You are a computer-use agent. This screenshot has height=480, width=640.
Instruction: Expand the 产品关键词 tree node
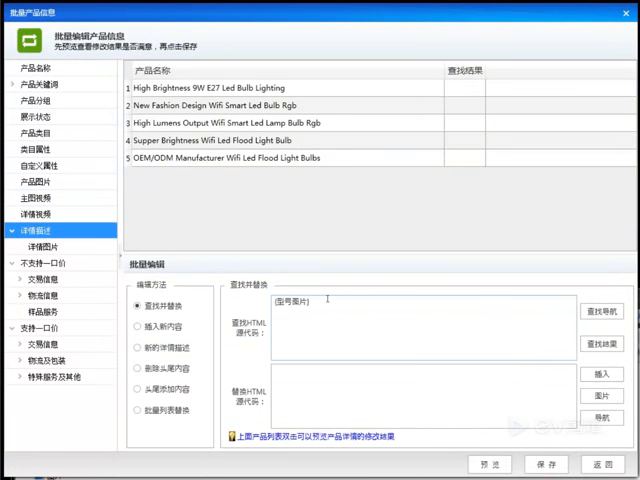12,84
